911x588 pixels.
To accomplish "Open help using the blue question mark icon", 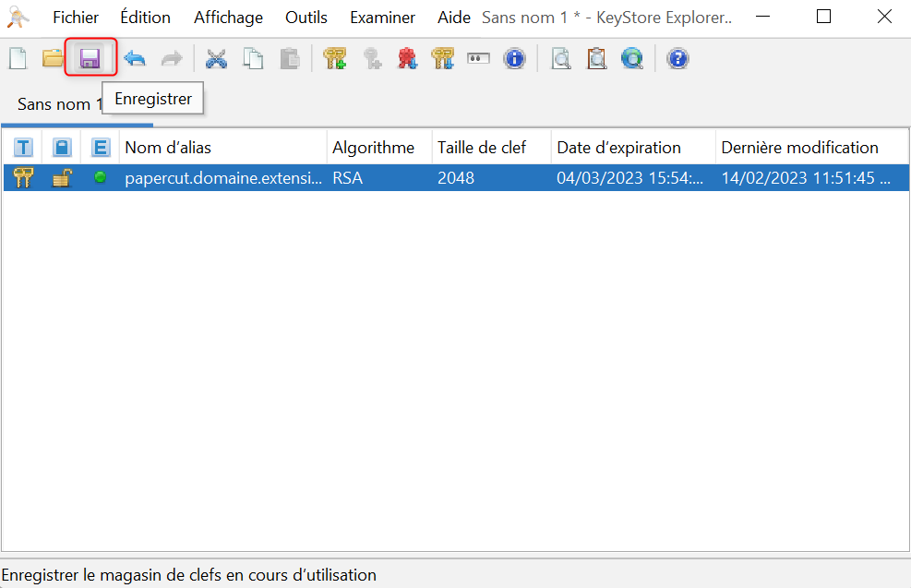I will [x=678, y=59].
